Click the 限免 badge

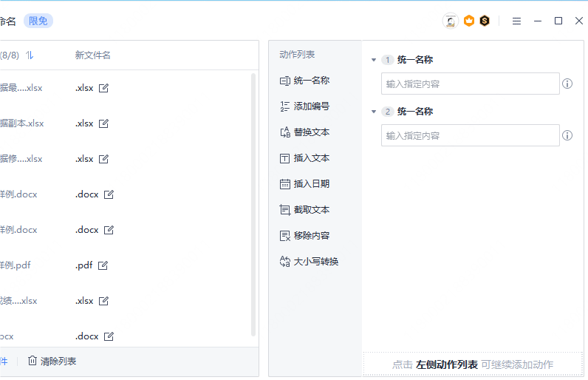(38, 21)
